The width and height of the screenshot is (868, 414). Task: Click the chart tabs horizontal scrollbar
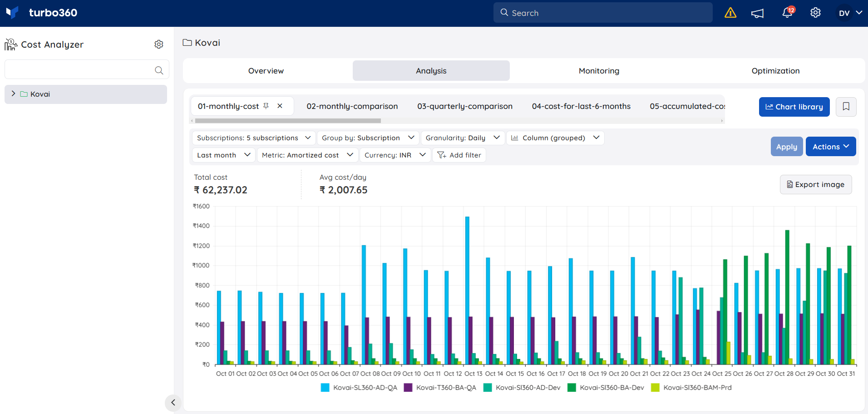coord(288,121)
